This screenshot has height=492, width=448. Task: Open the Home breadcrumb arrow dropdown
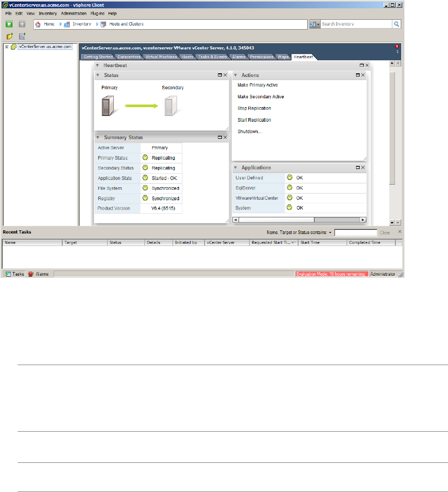pos(60,24)
